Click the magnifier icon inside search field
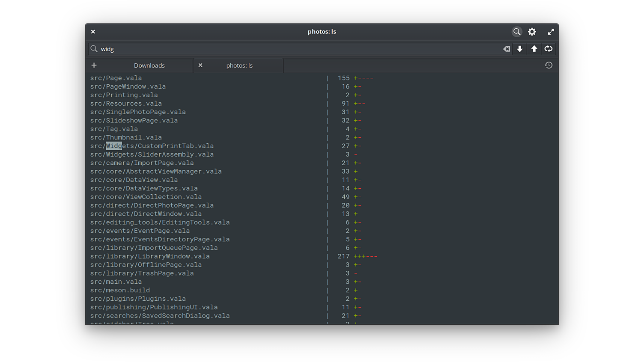The height and width of the screenshot is (362, 644). [x=94, y=49]
